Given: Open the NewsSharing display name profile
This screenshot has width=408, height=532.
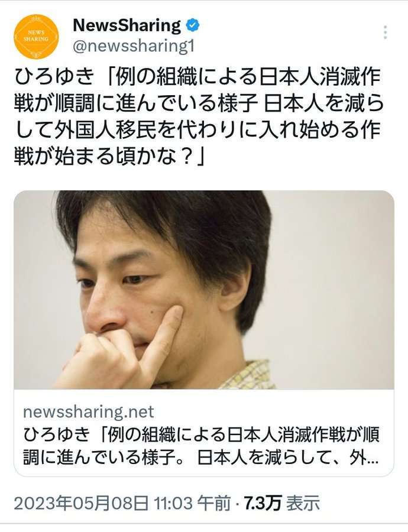Looking at the screenshot, I should [x=127, y=26].
